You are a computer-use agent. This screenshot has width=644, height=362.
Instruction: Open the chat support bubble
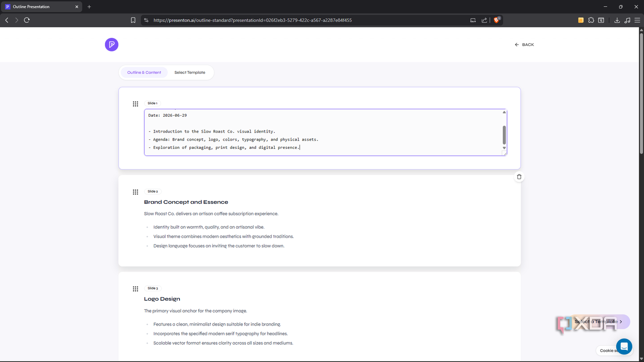point(624,347)
